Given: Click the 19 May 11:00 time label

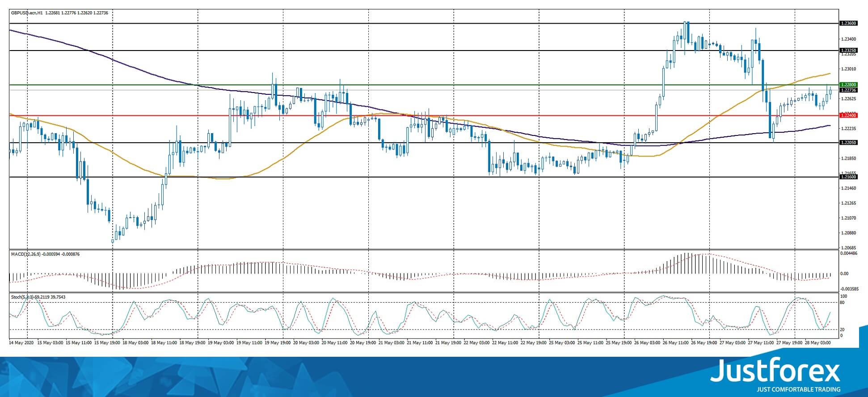Looking at the screenshot, I should pyautogui.click(x=249, y=342).
